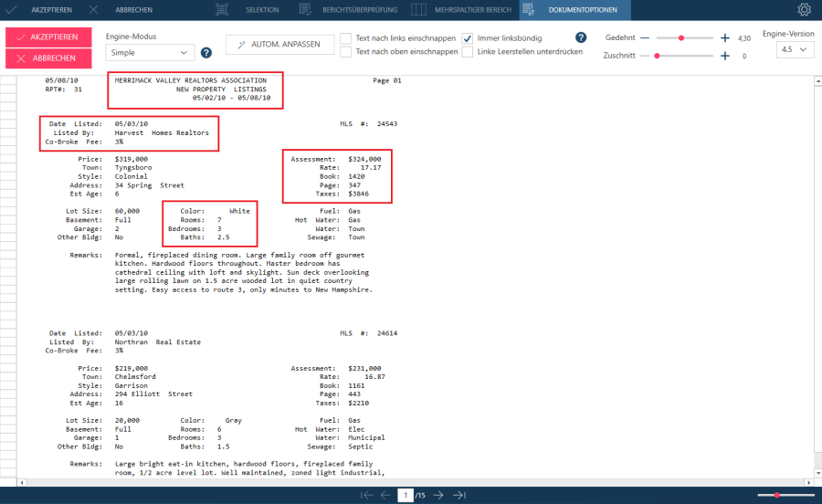The image size is (822, 504).
Task: Click the assessment value $231,000
Action: (x=364, y=368)
